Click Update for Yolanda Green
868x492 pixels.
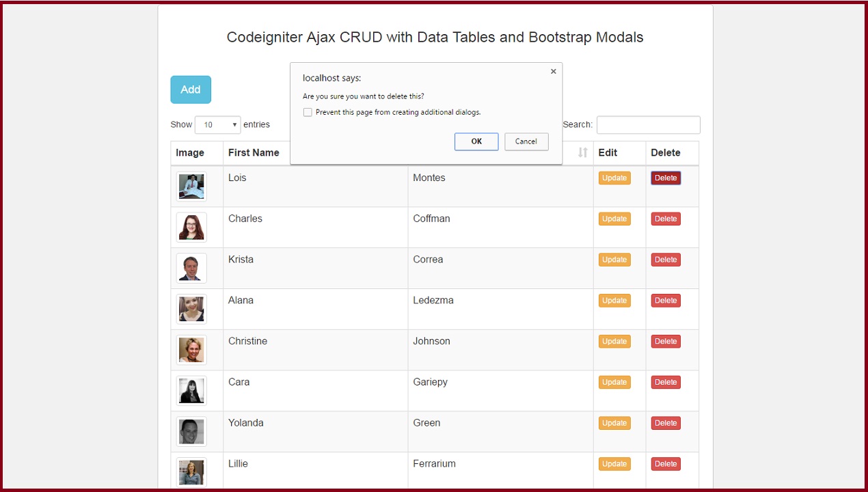[614, 423]
